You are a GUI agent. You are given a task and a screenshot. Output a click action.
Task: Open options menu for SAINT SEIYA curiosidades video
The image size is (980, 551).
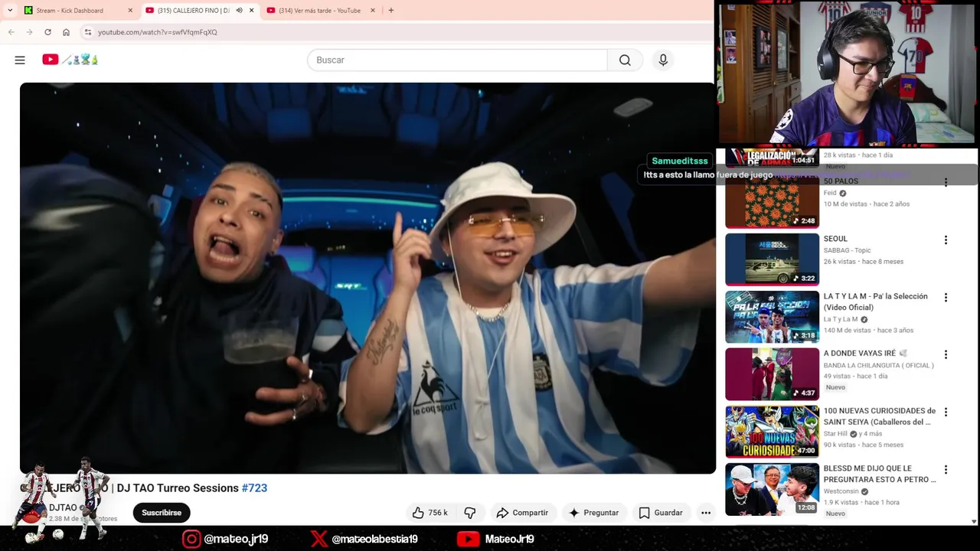[946, 412]
